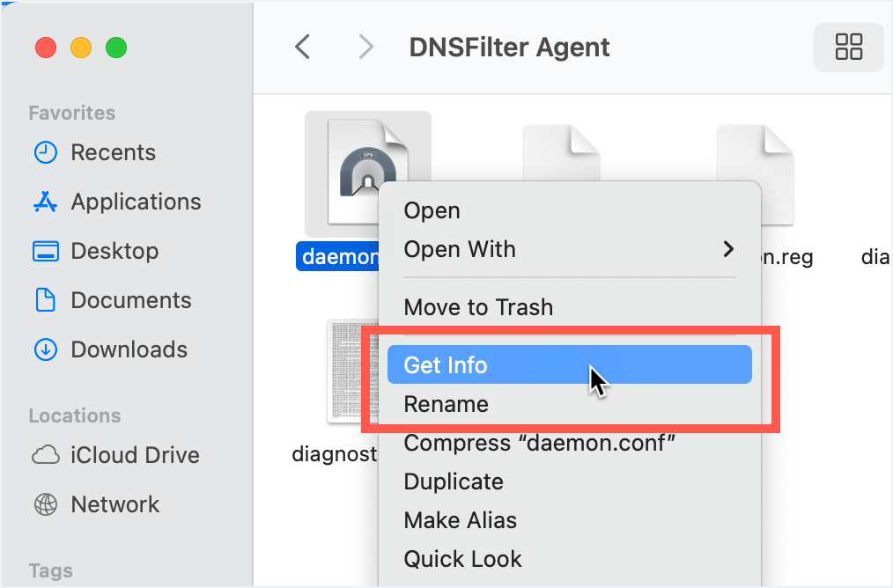Click Move to Trash menu entry

(x=478, y=307)
